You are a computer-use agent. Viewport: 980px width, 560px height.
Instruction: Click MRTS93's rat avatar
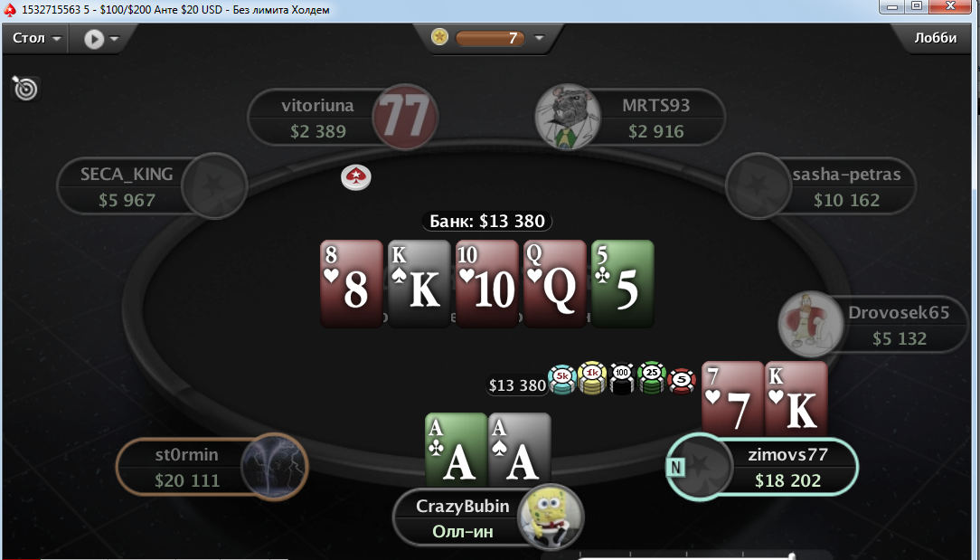click(x=568, y=117)
